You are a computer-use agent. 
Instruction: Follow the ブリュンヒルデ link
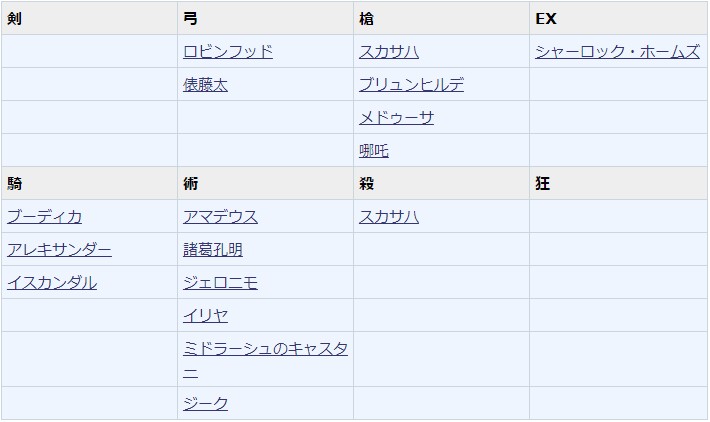point(411,85)
